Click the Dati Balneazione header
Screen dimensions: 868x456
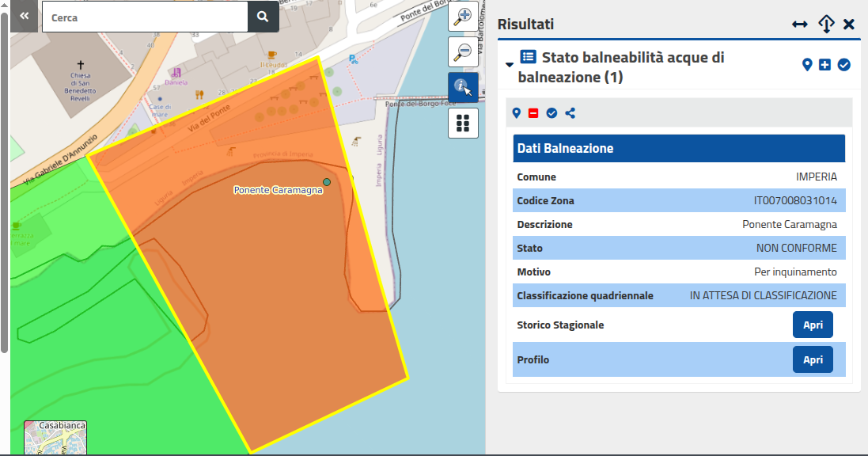[679, 149]
